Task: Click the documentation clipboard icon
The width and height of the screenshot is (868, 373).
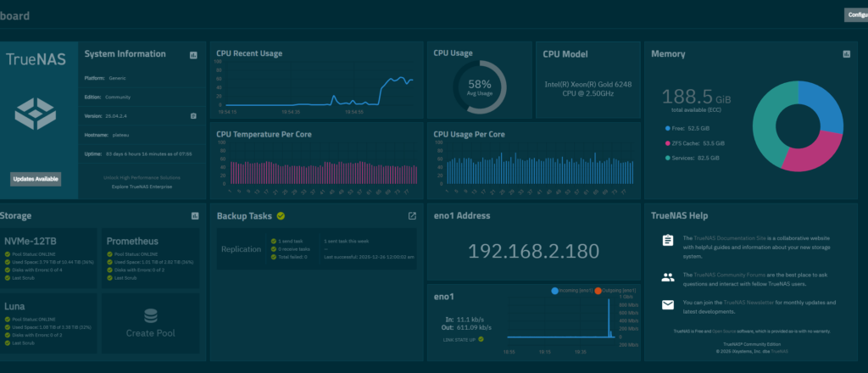Action: pos(668,242)
